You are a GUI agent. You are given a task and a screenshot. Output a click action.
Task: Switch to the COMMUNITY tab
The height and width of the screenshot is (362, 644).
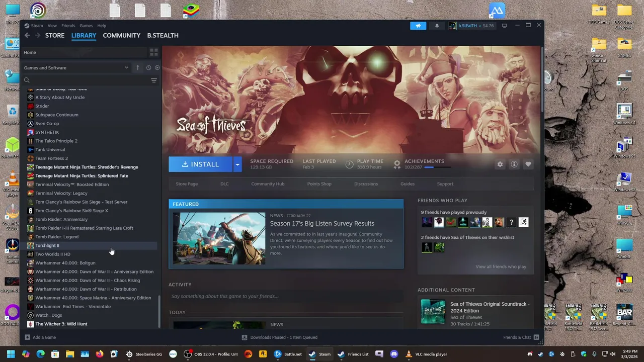point(121,35)
